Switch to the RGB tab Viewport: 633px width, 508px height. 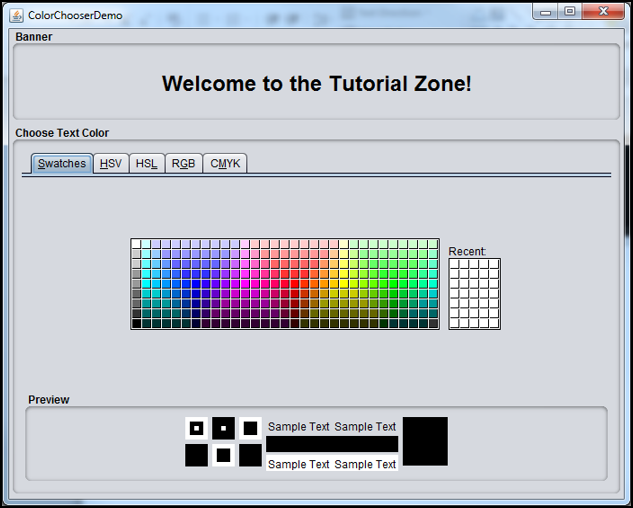coord(183,164)
